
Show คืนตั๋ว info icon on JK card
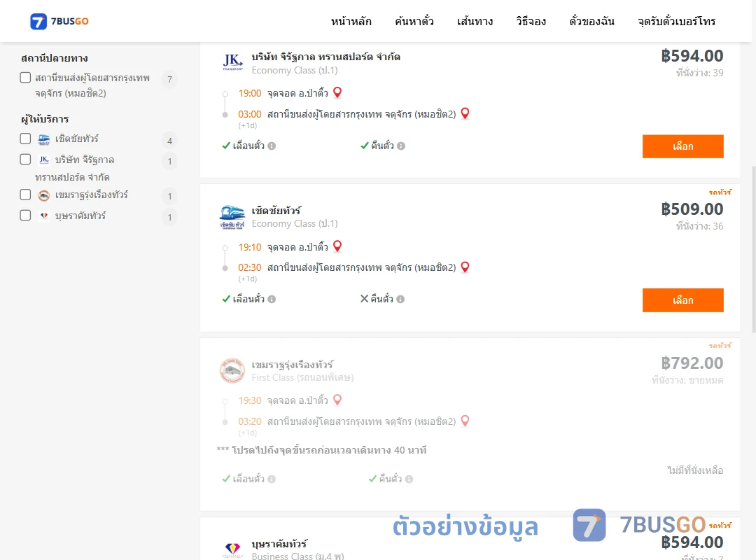pos(401,146)
